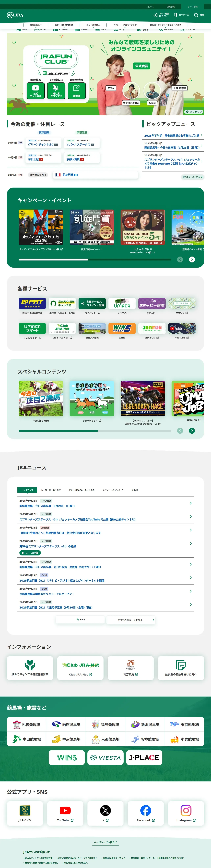Open the ビギナーズ beginner guide icon

click(x=176, y=15)
